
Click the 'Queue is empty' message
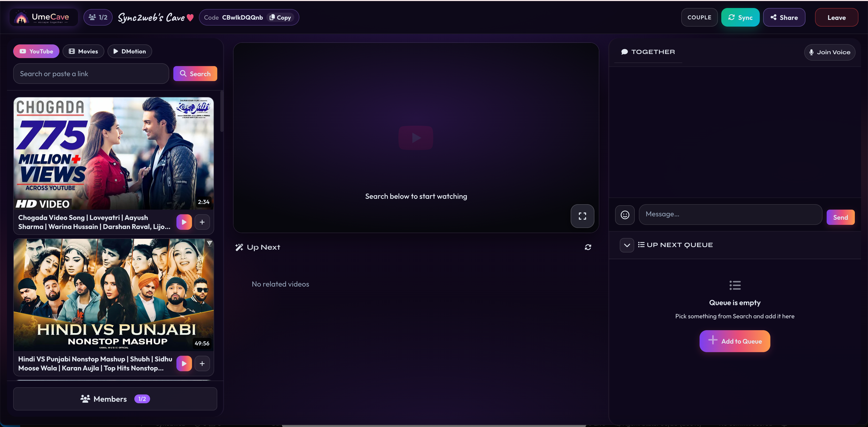734,303
